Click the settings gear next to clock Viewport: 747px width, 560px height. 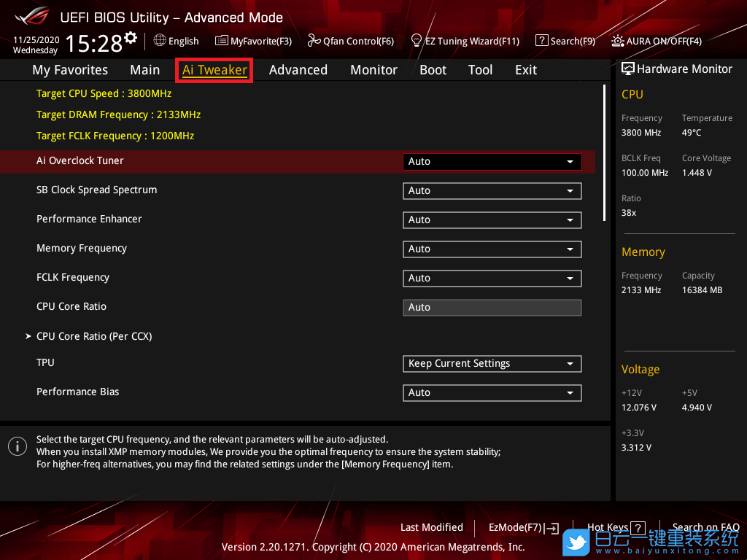(131, 38)
